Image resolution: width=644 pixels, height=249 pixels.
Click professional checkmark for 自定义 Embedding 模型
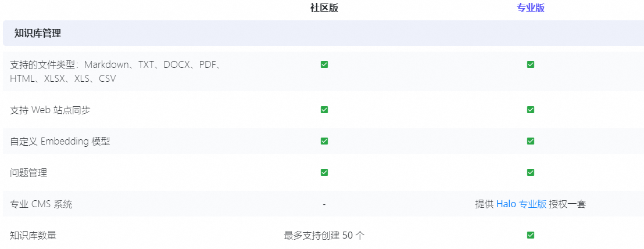pos(530,141)
